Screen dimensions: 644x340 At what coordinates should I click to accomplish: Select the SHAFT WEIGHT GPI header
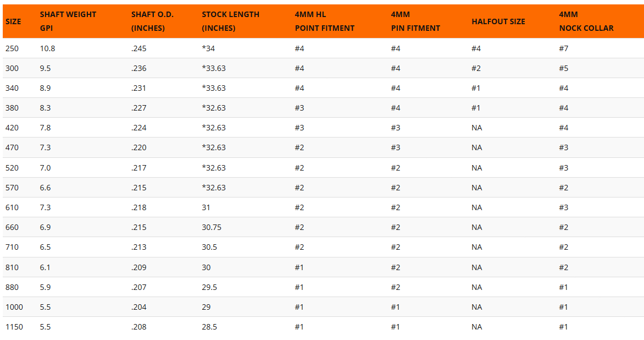[68, 21]
